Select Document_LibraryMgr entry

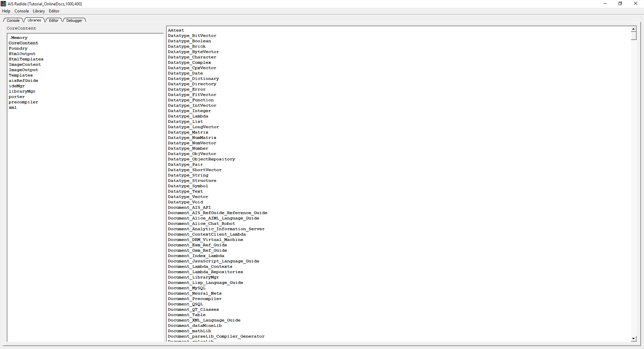pyautogui.click(x=194, y=277)
